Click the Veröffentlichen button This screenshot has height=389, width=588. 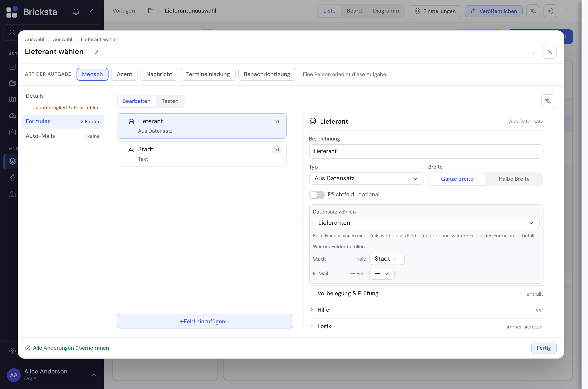[494, 11]
